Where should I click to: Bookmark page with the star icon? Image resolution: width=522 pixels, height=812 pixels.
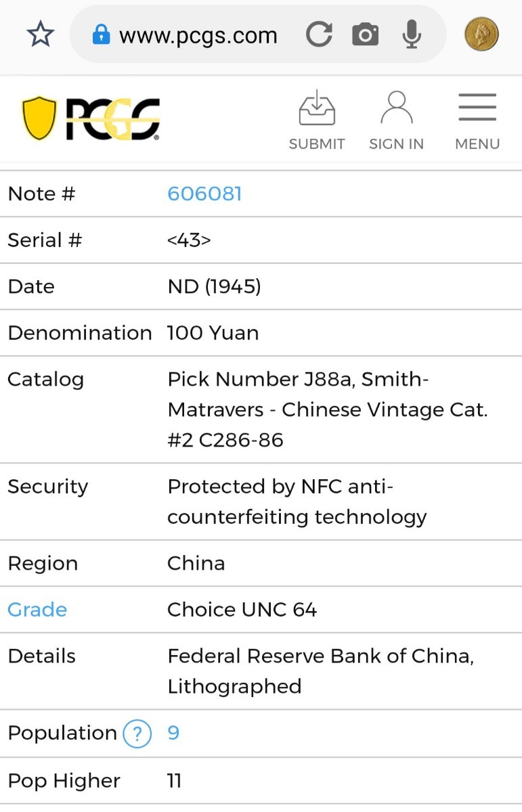tap(40, 35)
